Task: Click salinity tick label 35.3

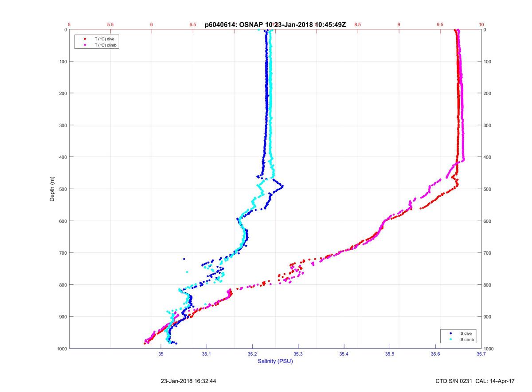Action: [x=298, y=354]
